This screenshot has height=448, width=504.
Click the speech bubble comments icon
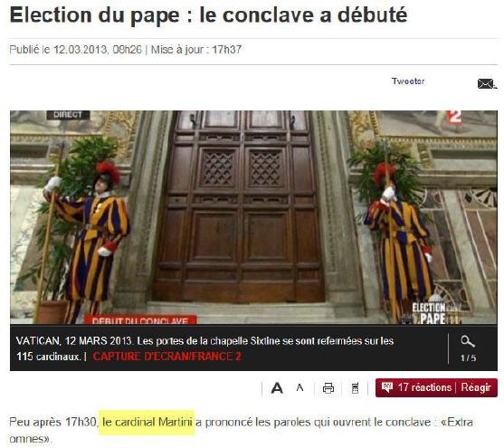[x=387, y=386]
